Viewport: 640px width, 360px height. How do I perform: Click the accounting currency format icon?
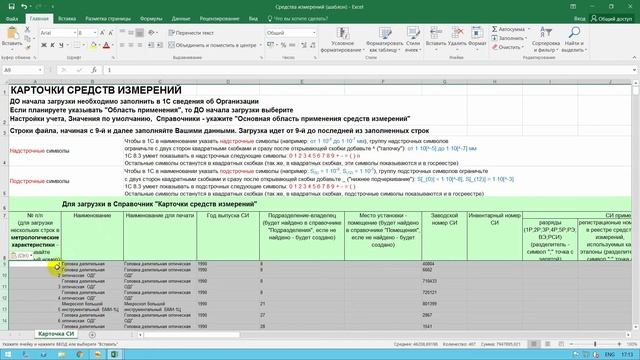[x=270, y=45]
